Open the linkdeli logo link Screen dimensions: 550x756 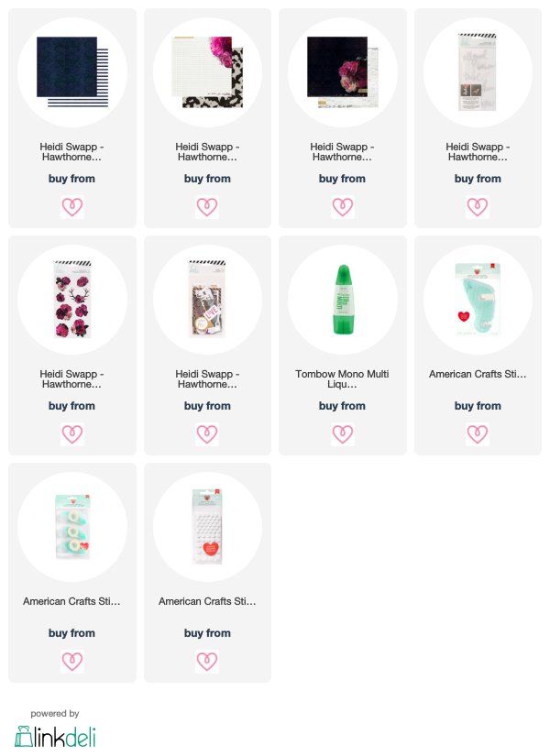[x=55, y=736]
